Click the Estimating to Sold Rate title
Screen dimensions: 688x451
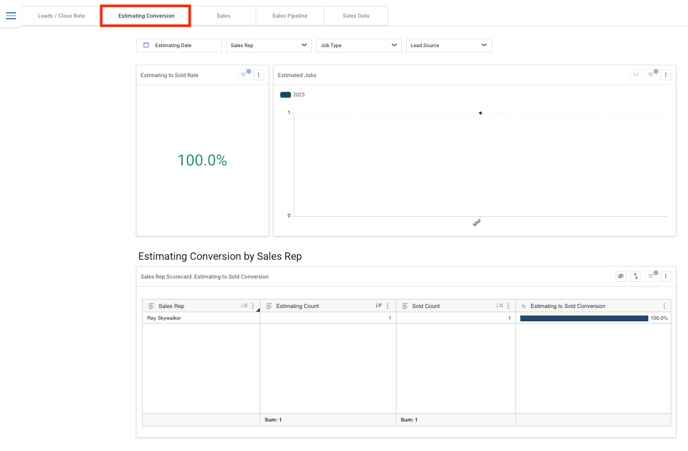point(169,75)
